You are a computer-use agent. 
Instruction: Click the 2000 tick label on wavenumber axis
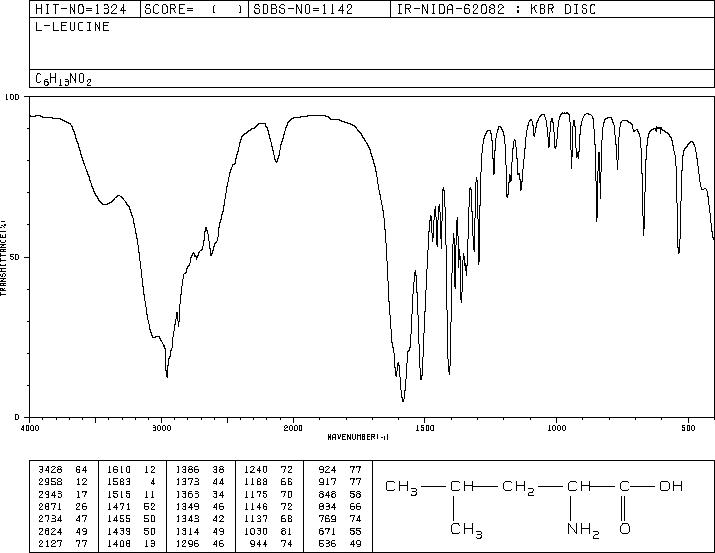[x=293, y=428]
